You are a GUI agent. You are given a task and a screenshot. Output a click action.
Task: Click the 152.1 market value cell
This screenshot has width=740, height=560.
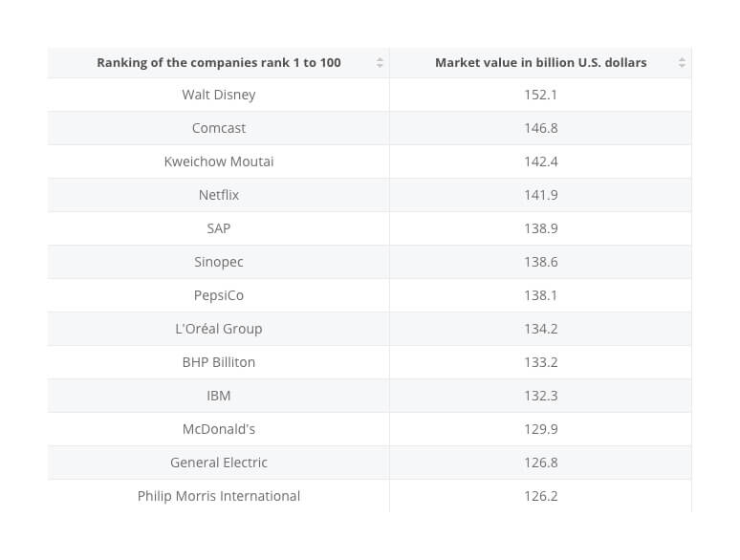click(x=540, y=95)
